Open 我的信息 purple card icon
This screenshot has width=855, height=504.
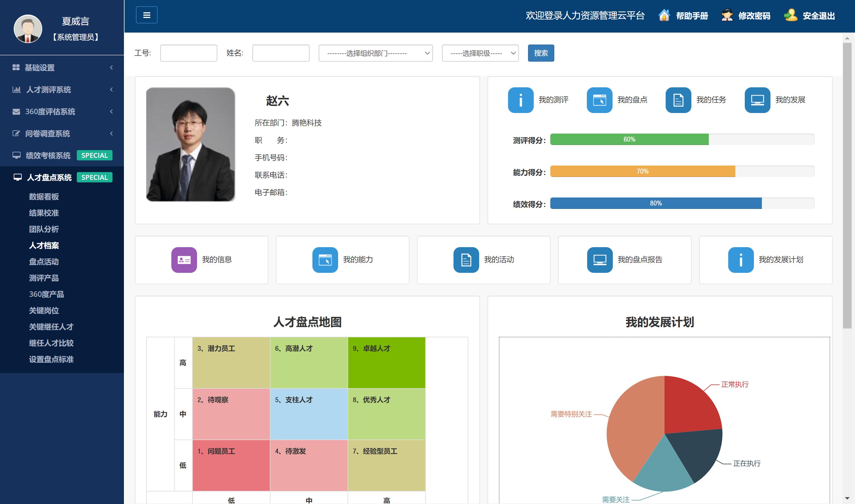pyautogui.click(x=184, y=260)
